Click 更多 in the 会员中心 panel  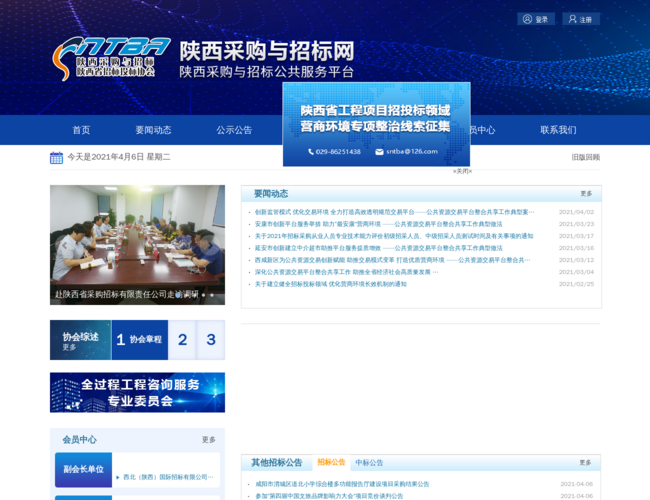pos(209,439)
